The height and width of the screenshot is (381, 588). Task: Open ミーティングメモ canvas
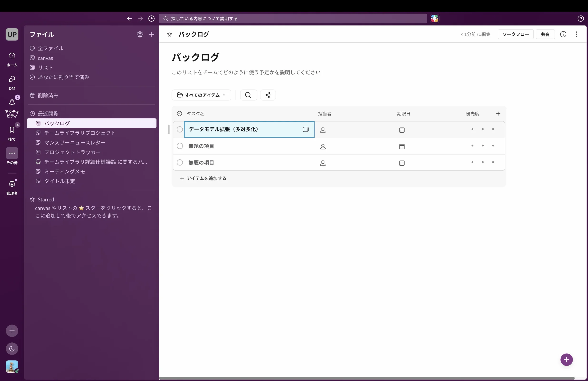pyautogui.click(x=91, y=171)
